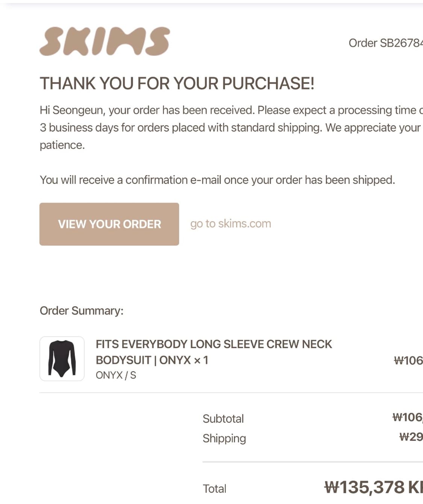Click the Shipping label
This screenshot has height=504, width=423.
pos(224,438)
